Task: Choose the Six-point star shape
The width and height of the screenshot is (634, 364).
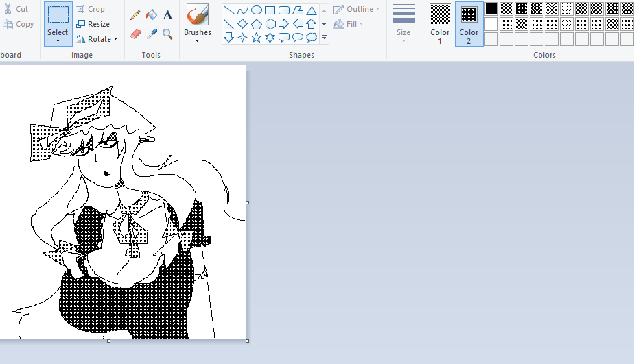Action: click(270, 38)
